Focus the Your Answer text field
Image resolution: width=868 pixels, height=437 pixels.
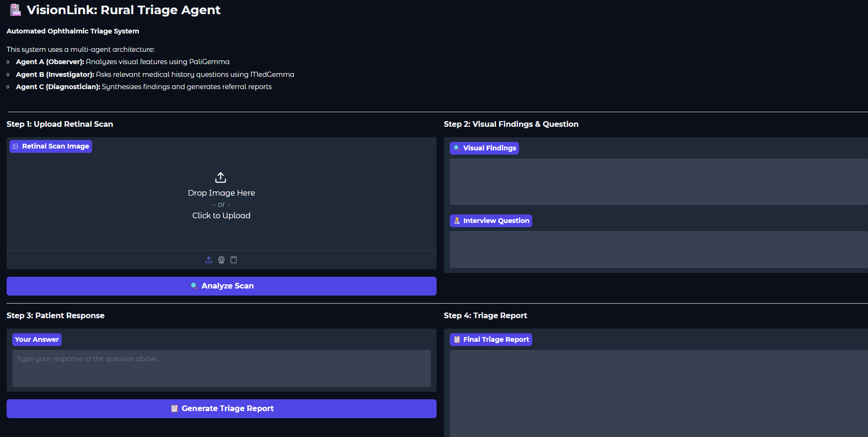pyautogui.click(x=221, y=368)
